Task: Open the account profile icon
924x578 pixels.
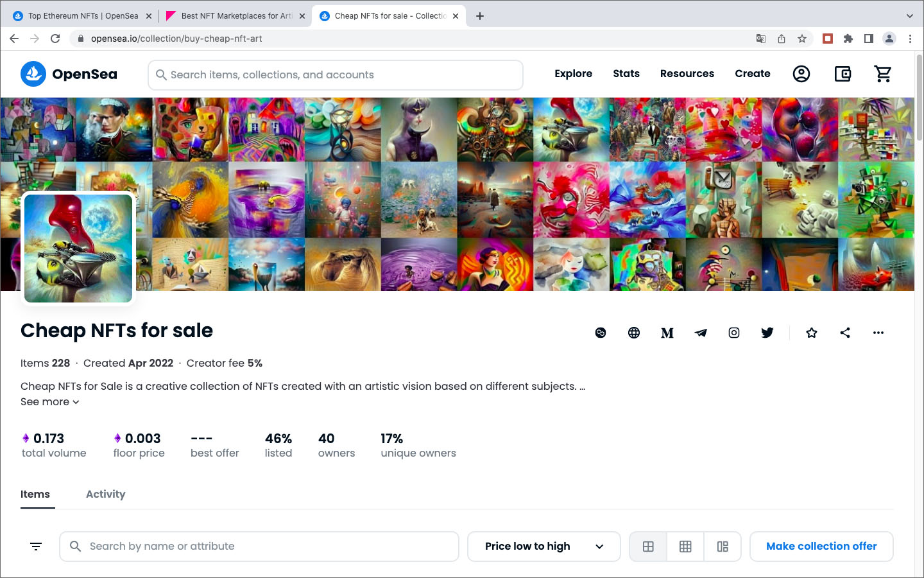Action: point(801,74)
